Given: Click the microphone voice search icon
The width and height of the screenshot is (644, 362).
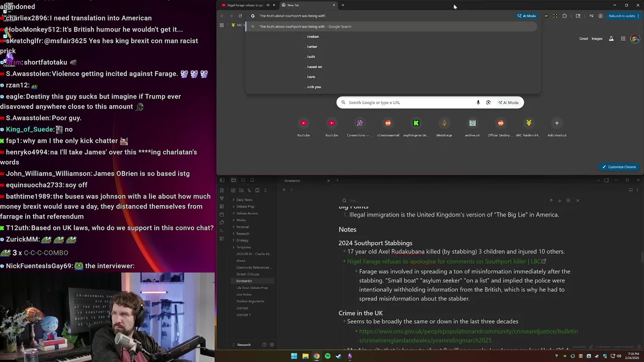Looking at the screenshot, I should [x=478, y=103].
